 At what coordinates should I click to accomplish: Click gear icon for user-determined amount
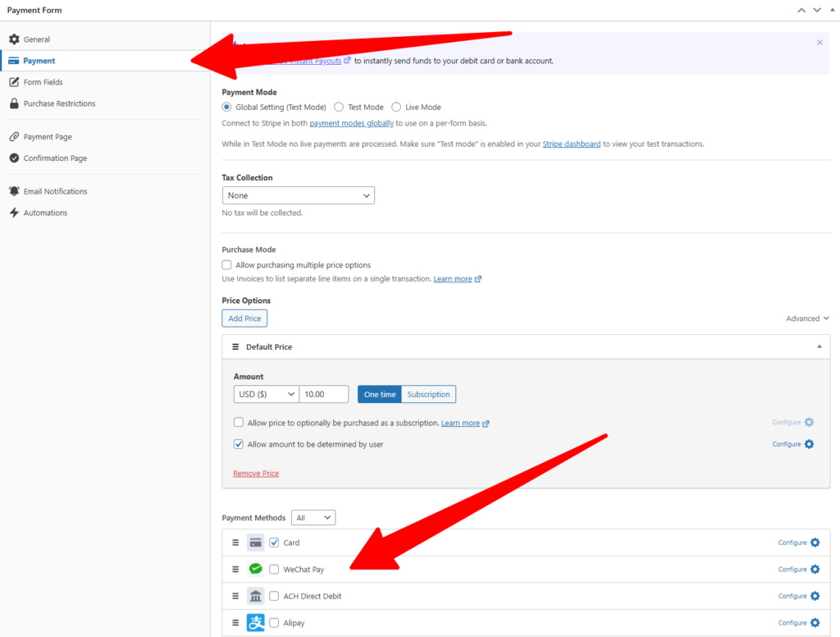pyautogui.click(x=809, y=444)
